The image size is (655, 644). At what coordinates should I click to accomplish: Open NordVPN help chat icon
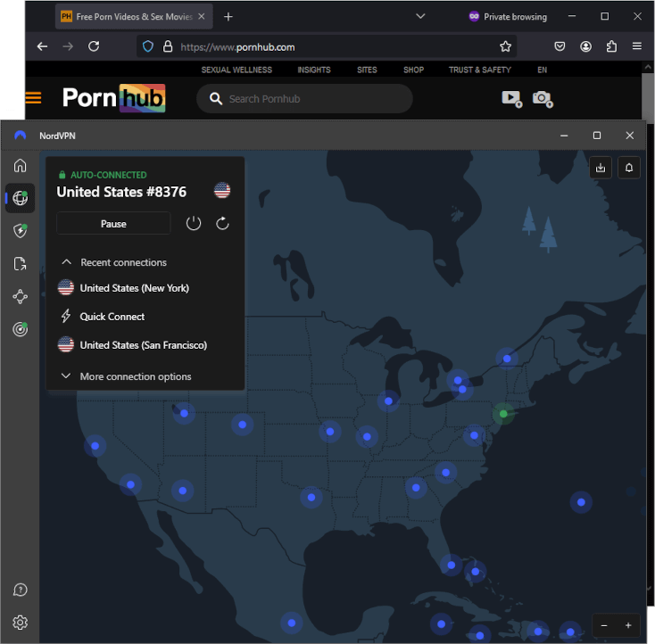(20, 590)
